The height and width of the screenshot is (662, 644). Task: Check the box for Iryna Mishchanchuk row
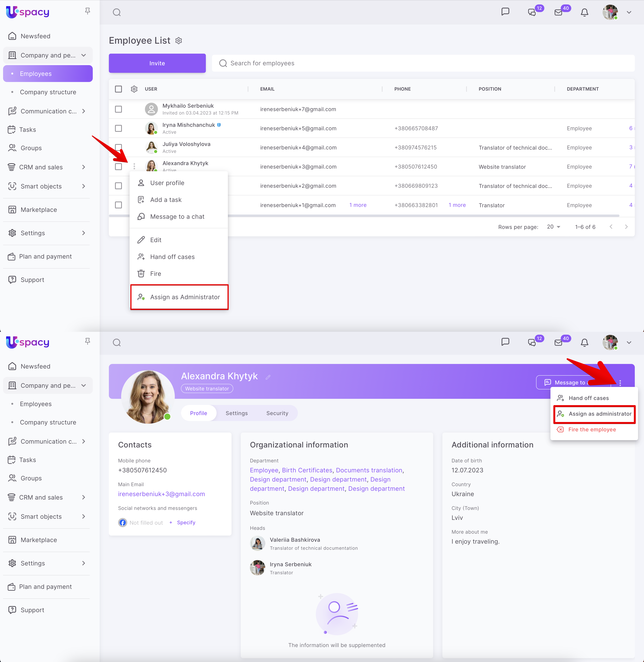(118, 129)
